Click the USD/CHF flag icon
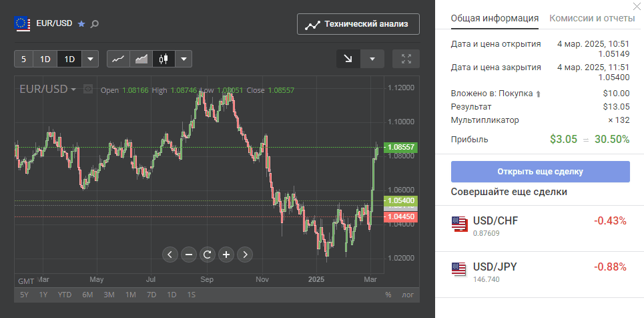 coord(460,224)
